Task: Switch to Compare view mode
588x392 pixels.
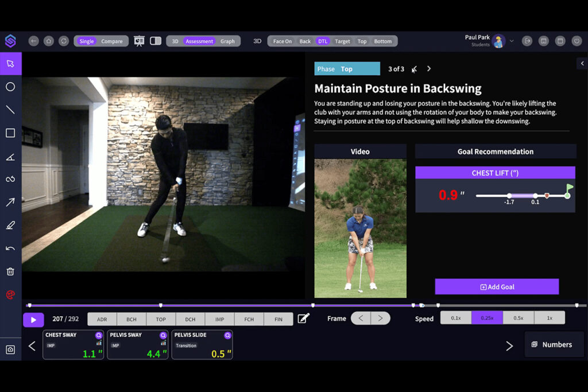Action: [112, 41]
